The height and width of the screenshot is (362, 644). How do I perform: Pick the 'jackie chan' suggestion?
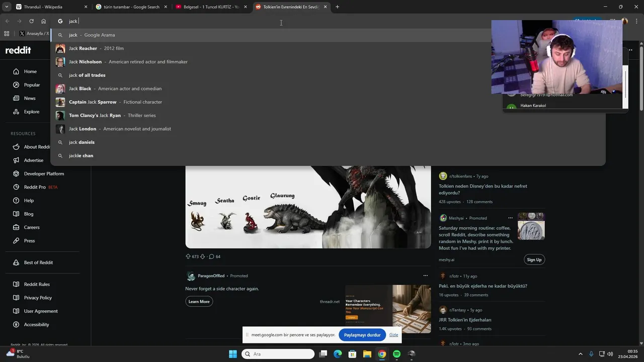(x=328, y=156)
